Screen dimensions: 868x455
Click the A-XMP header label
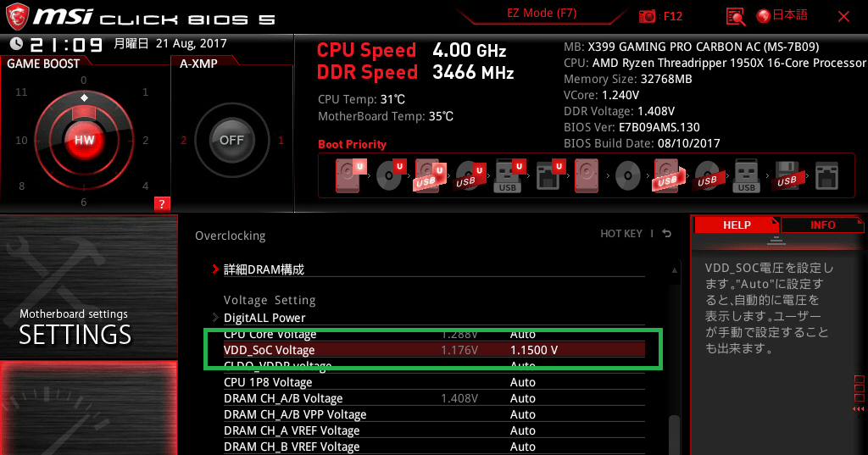click(198, 64)
